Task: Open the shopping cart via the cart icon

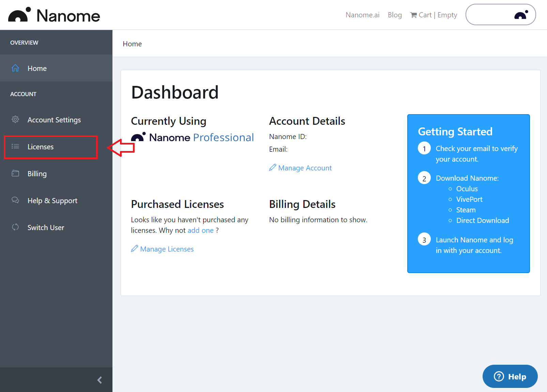Action: pyautogui.click(x=413, y=15)
